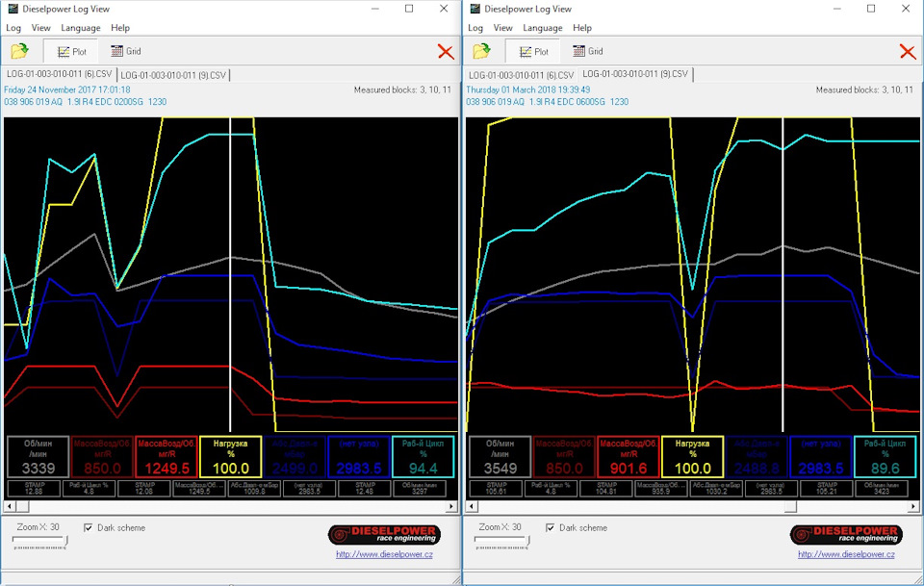Toggle grey Об/мин 3339 channel box
The image size is (924, 586).
pos(38,456)
